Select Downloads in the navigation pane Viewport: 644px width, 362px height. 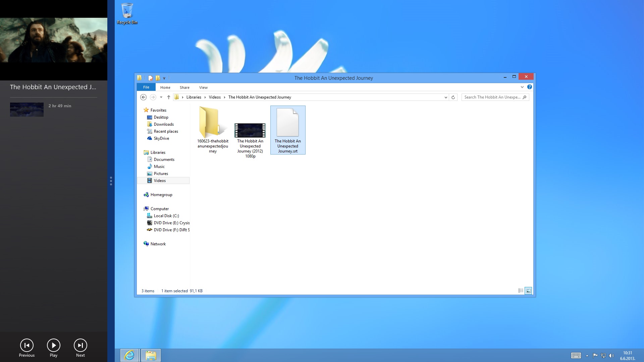tap(164, 124)
